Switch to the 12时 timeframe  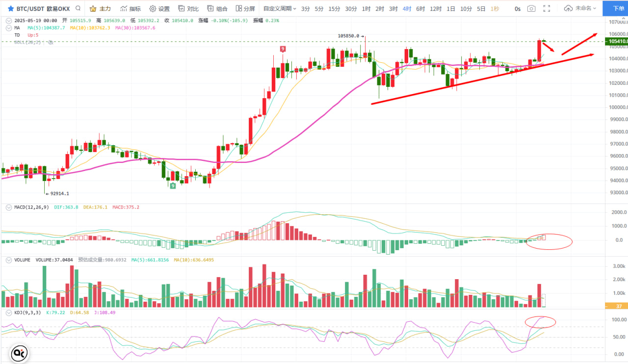[x=436, y=9]
